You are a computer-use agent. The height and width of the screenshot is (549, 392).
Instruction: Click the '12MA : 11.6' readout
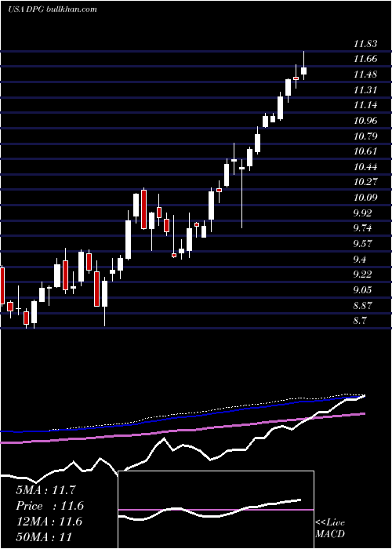coord(49,522)
